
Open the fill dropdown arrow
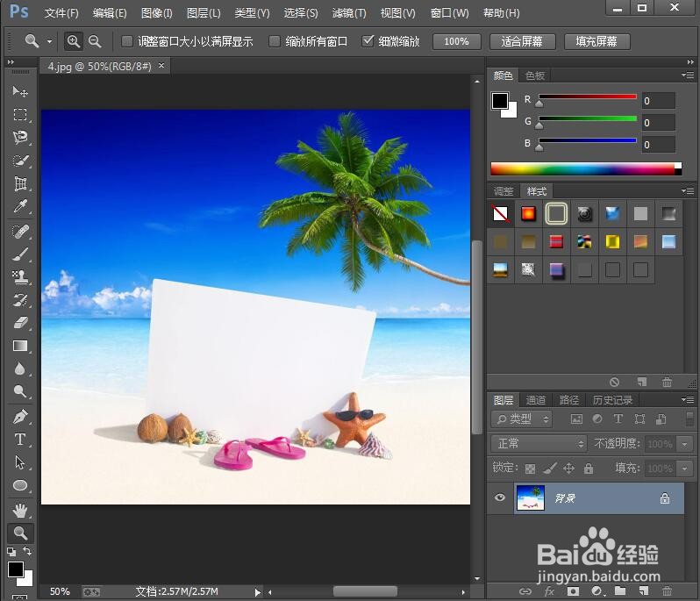click(x=685, y=469)
